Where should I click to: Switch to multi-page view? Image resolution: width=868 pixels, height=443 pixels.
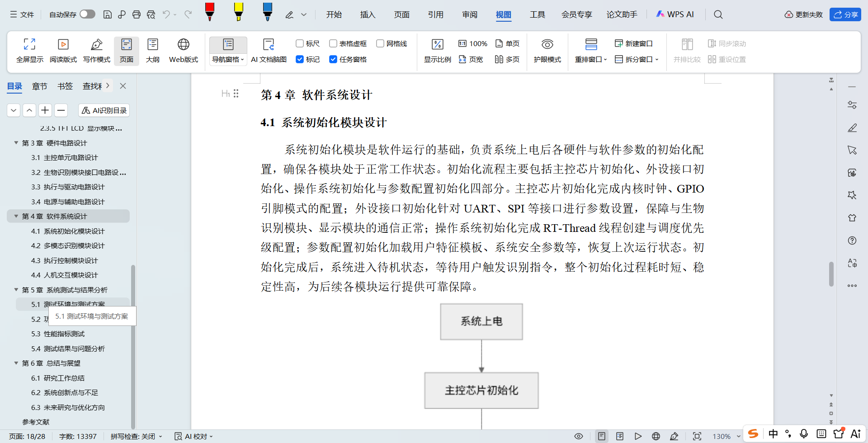(507, 59)
